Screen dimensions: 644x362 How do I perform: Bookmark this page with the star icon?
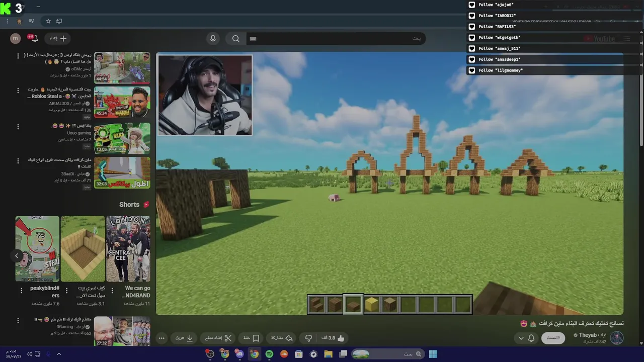(48, 21)
